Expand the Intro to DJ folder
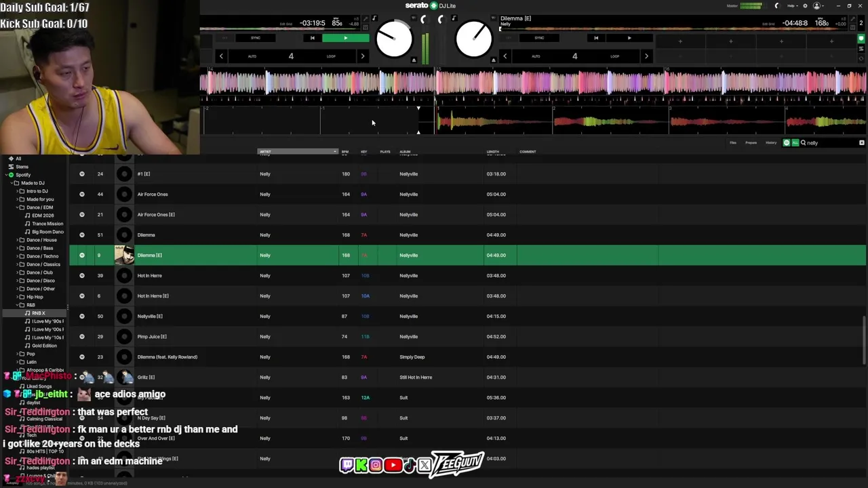Image resolution: width=868 pixels, height=488 pixels. pos(16,191)
